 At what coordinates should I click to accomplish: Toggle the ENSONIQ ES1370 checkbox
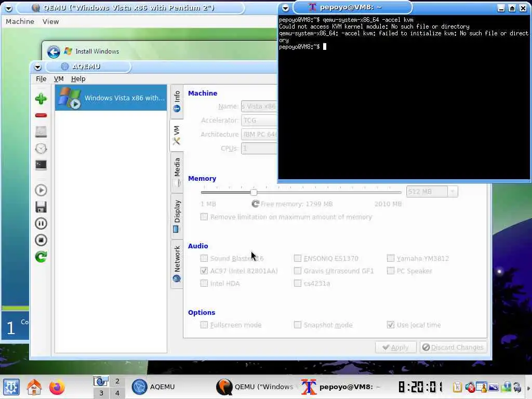(x=298, y=258)
